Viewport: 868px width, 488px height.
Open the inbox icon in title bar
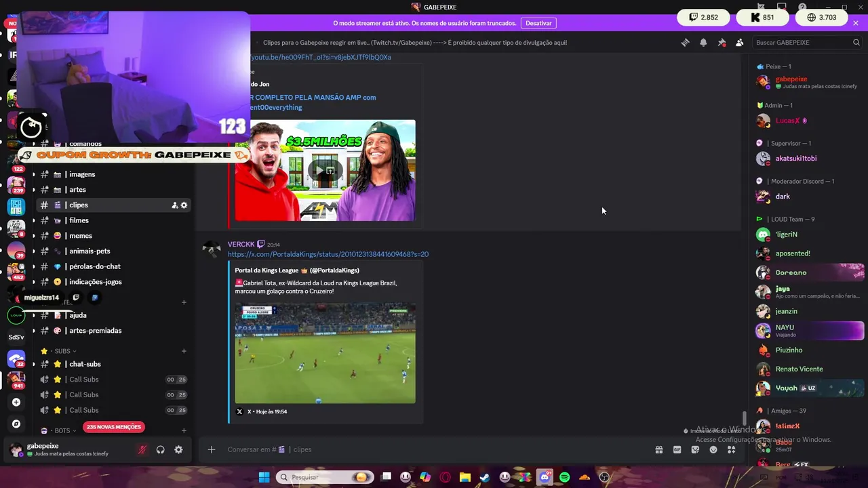782,7
